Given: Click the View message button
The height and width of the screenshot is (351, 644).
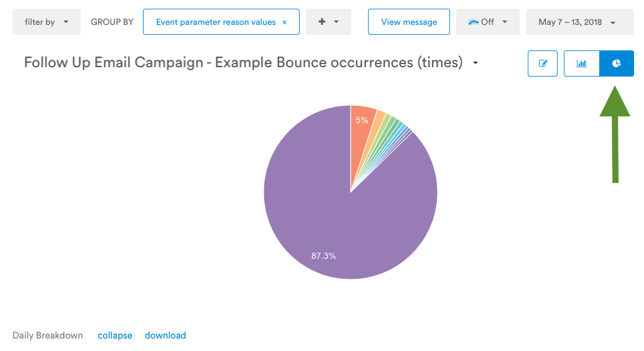Looking at the screenshot, I should pos(408,22).
